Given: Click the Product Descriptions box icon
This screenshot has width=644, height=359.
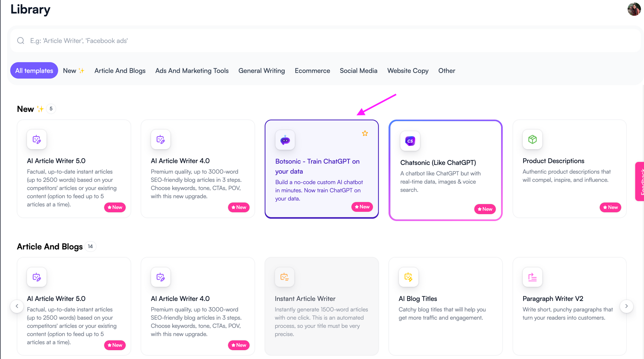Looking at the screenshot, I should 532,139.
